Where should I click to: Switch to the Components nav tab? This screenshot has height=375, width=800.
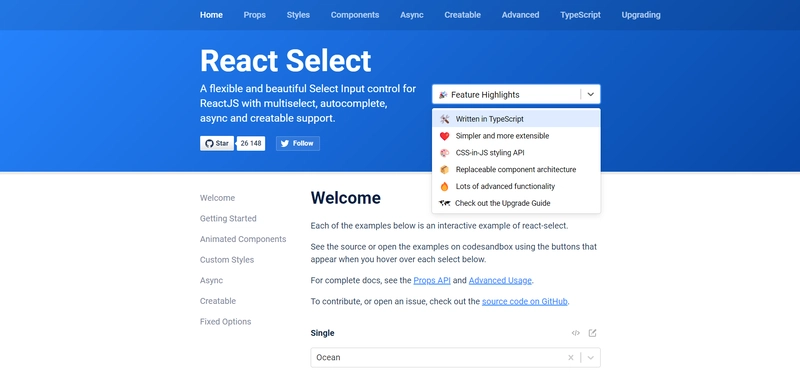point(355,15)
